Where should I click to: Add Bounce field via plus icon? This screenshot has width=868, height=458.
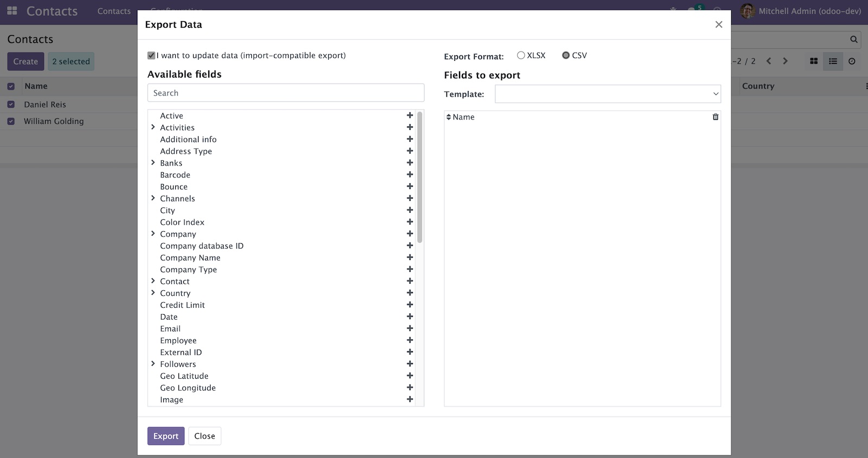(410, 187)
